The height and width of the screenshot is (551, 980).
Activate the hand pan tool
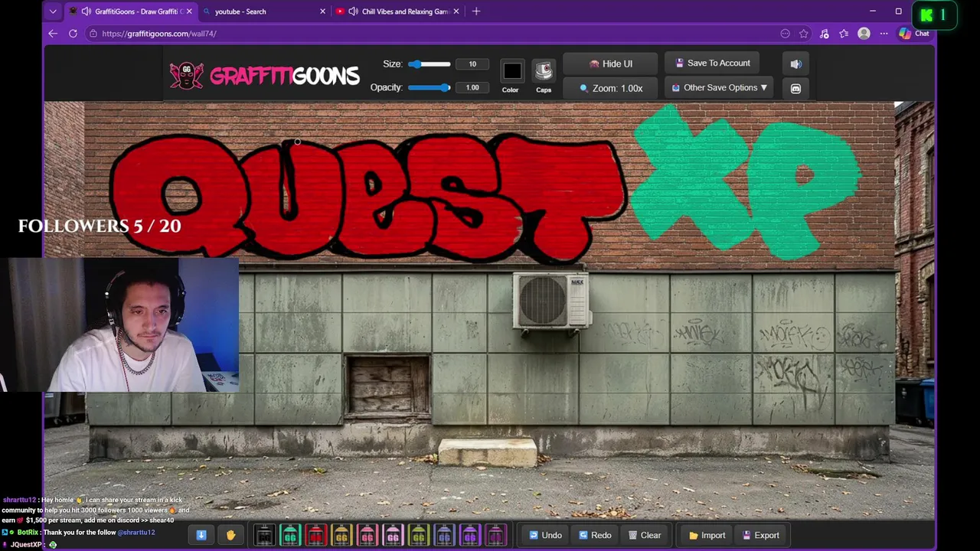[x=230, y=535]
